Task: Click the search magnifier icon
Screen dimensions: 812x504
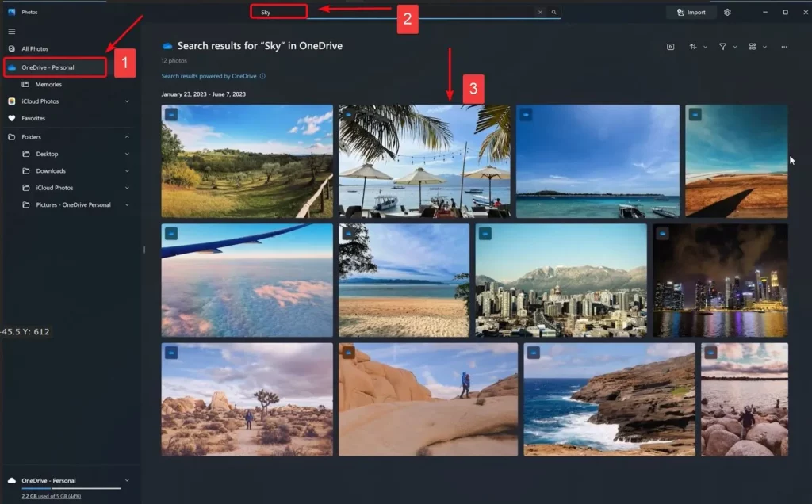Action: click(553, 12)
